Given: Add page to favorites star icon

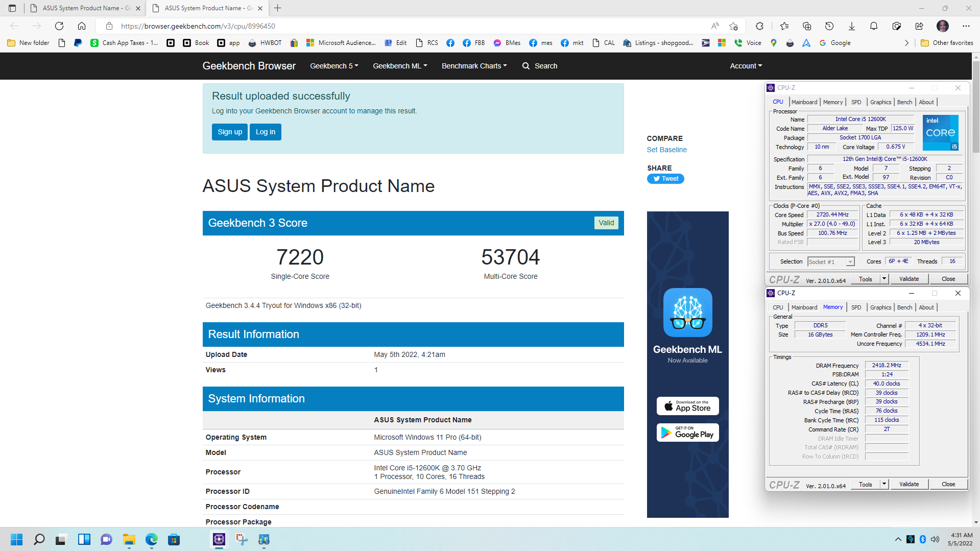Looking at the screenshot, I should pos(734,26).
